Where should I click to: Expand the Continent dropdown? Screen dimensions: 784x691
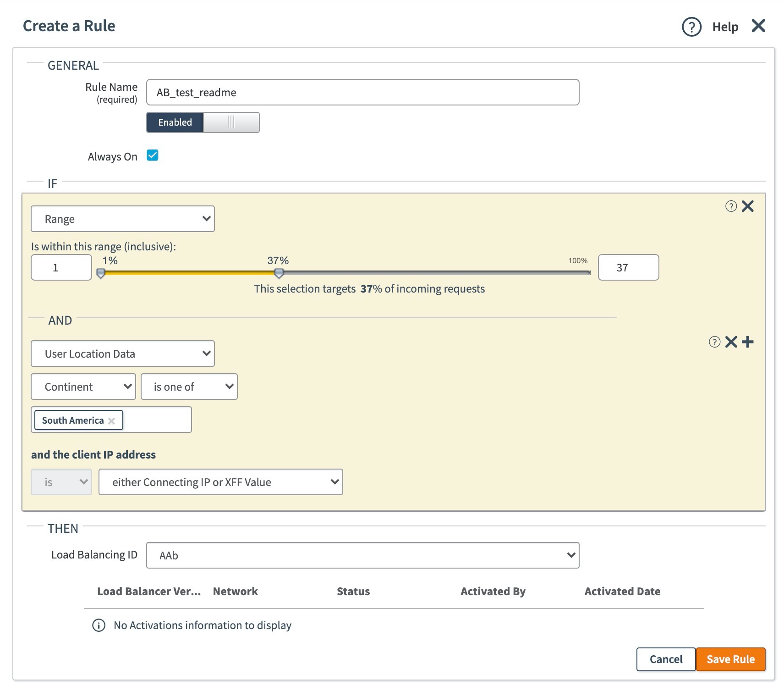click(x=83, y=387)
